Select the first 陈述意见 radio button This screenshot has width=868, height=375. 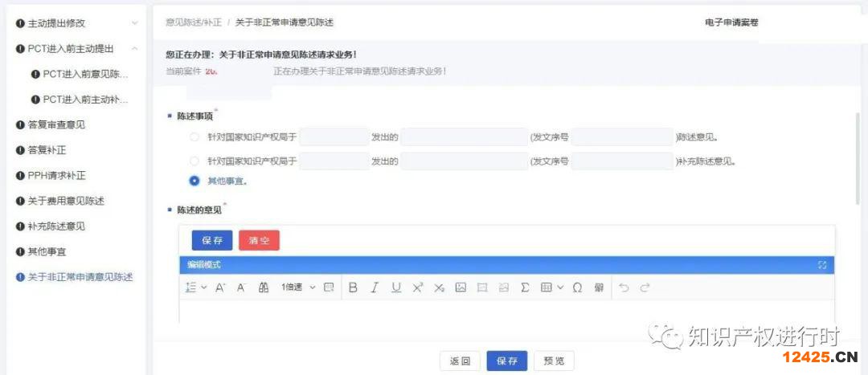pos(194,137)
